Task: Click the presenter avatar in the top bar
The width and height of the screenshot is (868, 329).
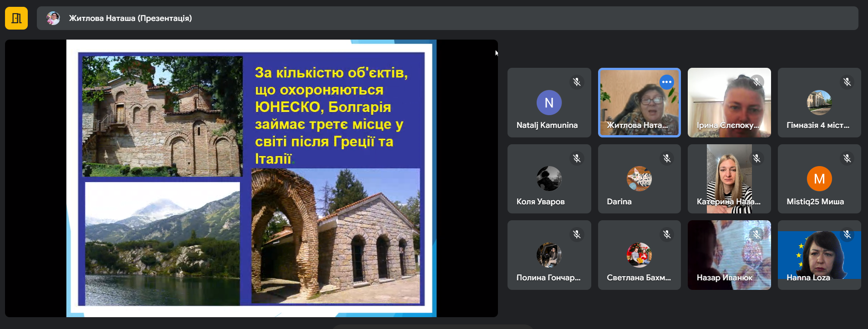Action: 53,18
